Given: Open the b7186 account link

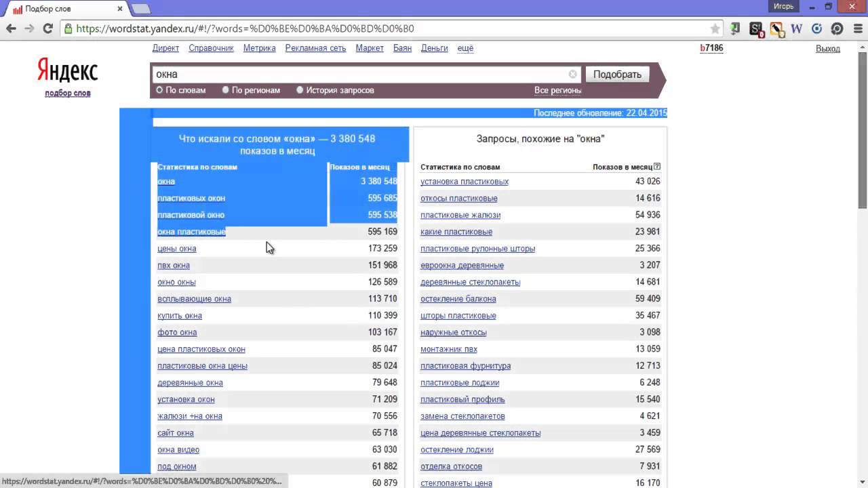Looking at the screenshot, I should pyautogui.click(x=711, y=48).
